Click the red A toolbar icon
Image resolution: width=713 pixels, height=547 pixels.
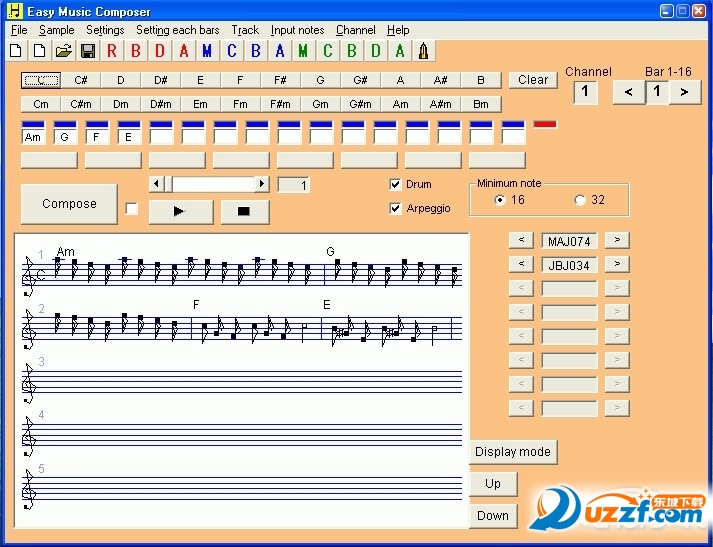(x=184, y=51)
